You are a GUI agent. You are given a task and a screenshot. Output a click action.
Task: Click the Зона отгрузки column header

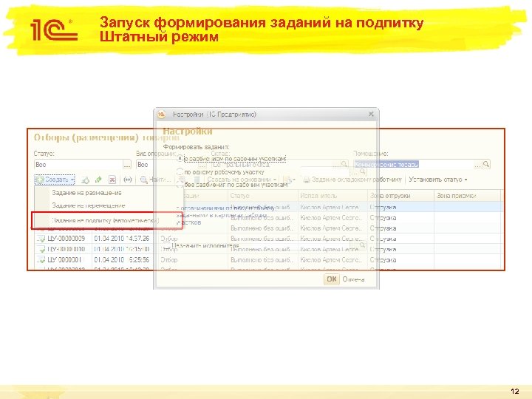(400, 196)
